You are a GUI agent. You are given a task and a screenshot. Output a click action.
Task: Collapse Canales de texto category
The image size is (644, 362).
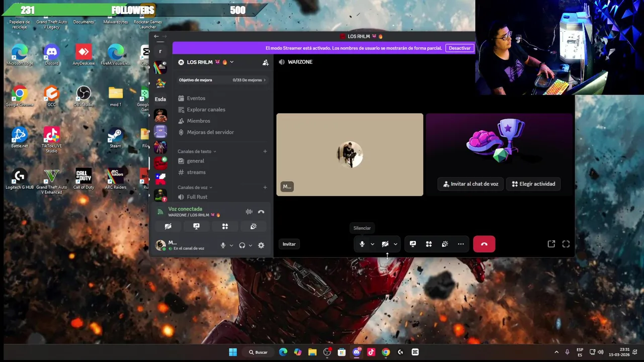pyautogui.click(x=197, y=151)
